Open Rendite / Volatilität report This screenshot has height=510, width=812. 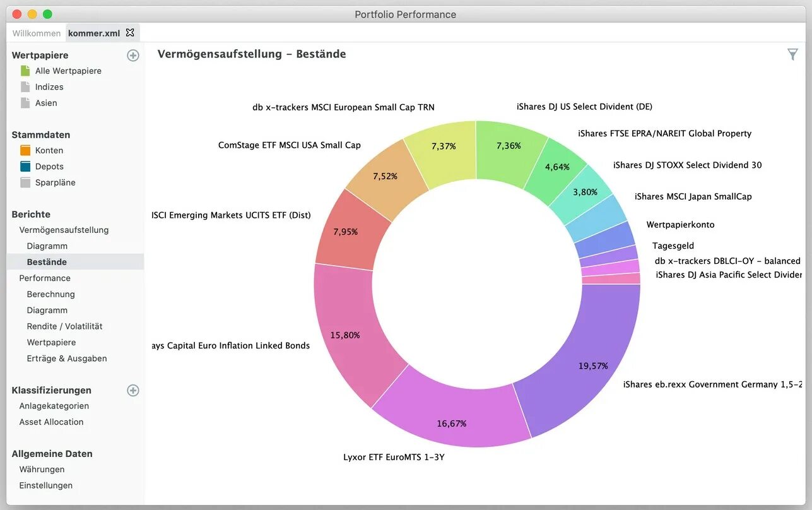64,326
